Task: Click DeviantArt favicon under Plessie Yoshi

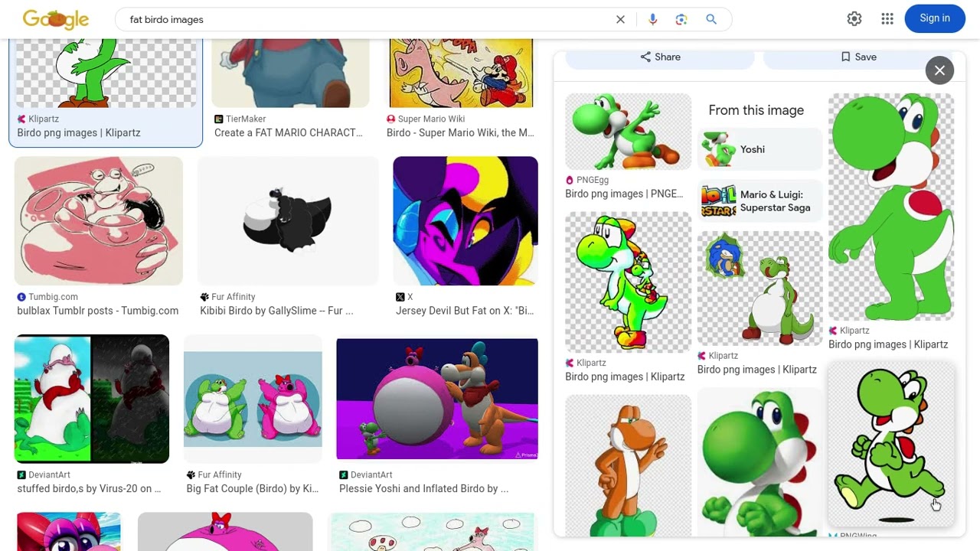Action: [344, 475]
